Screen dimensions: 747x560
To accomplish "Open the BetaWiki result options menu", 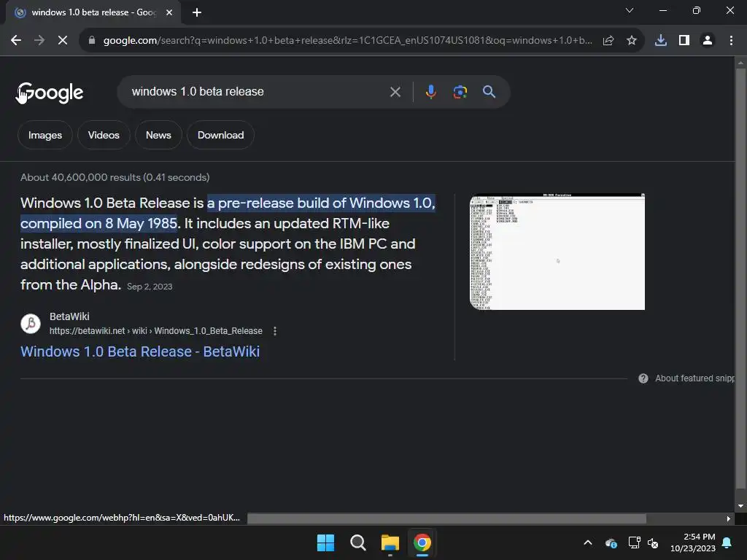I will (x=275, y=331).
